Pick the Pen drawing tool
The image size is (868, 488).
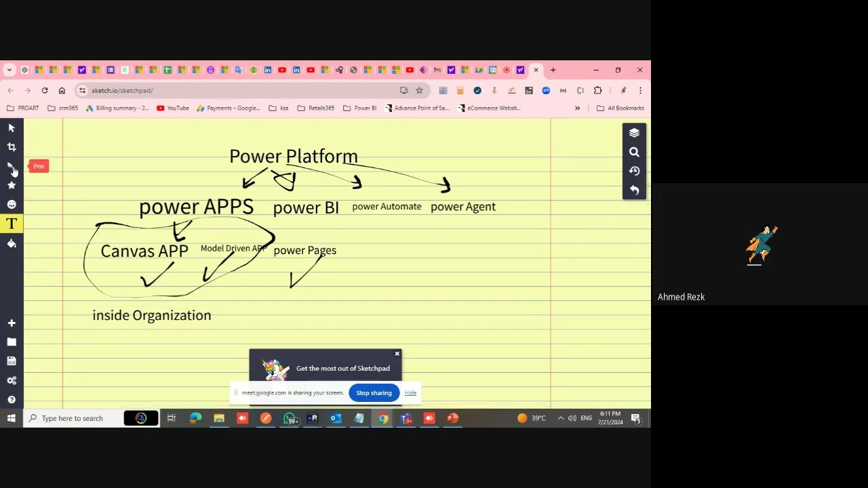pos(12,166)
